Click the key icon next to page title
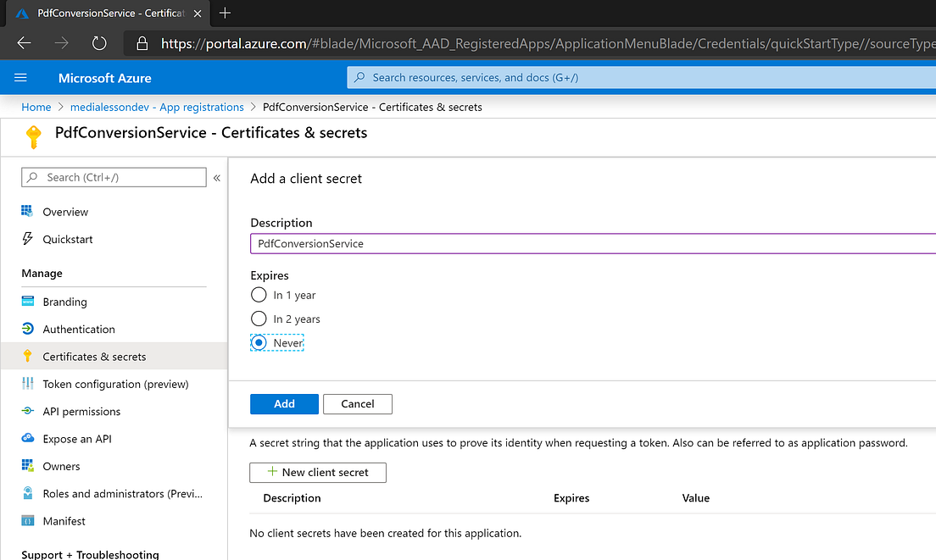 point(34,134)
